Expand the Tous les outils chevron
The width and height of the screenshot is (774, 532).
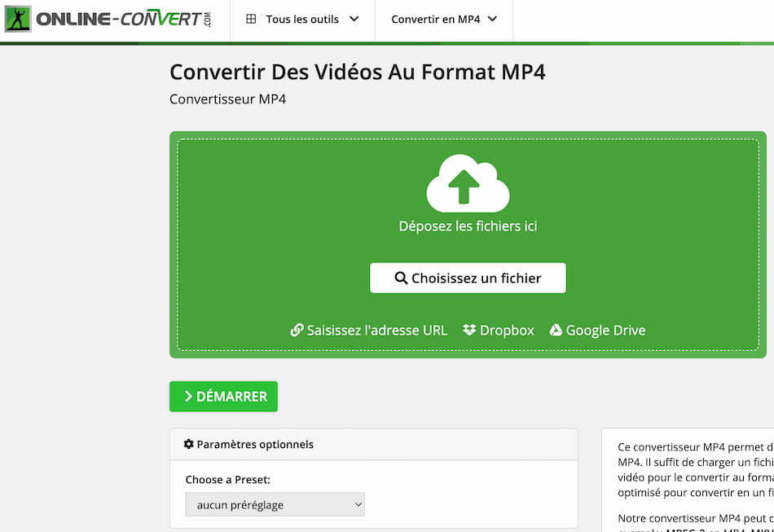354,20
